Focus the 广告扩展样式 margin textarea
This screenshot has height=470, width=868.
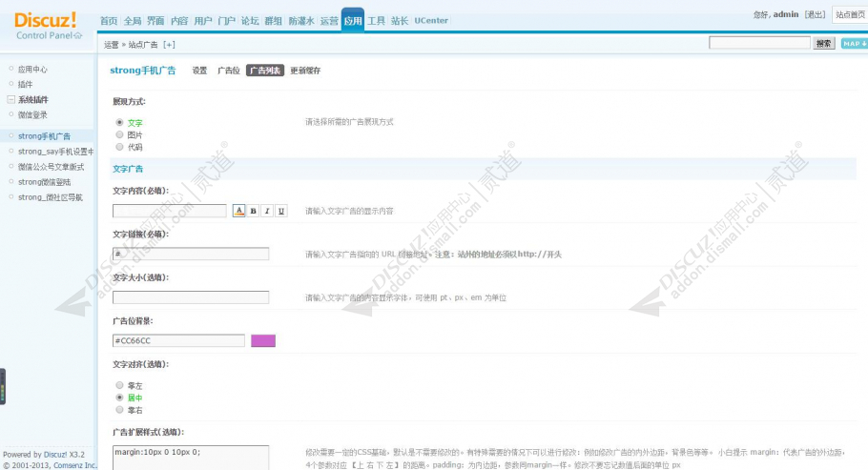tap(191, 458)
